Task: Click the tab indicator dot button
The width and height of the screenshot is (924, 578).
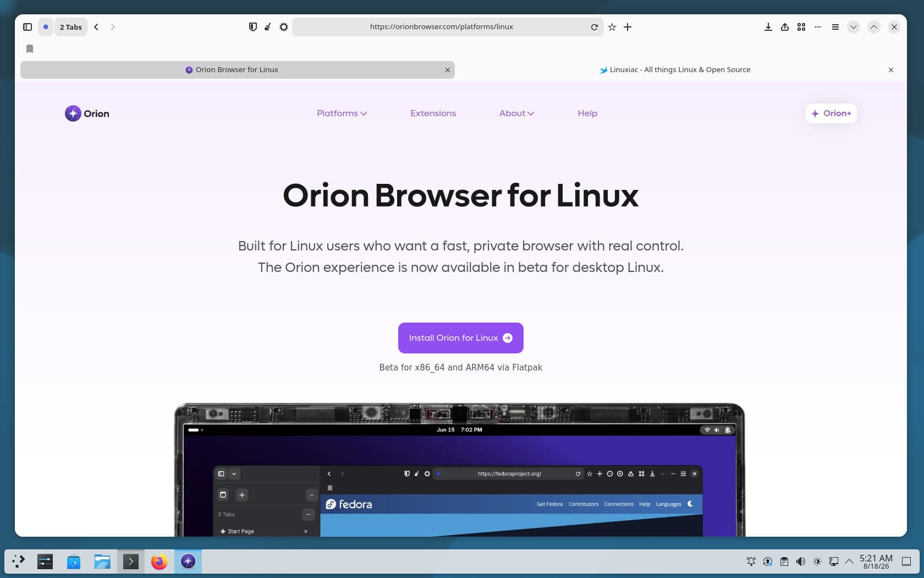Action: [46, 27]
